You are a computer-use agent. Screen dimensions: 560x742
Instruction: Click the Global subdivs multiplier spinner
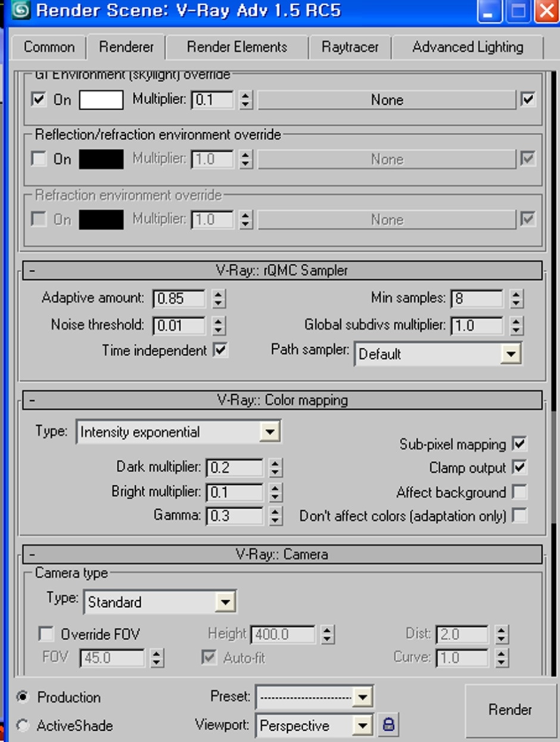pos(517,326)
